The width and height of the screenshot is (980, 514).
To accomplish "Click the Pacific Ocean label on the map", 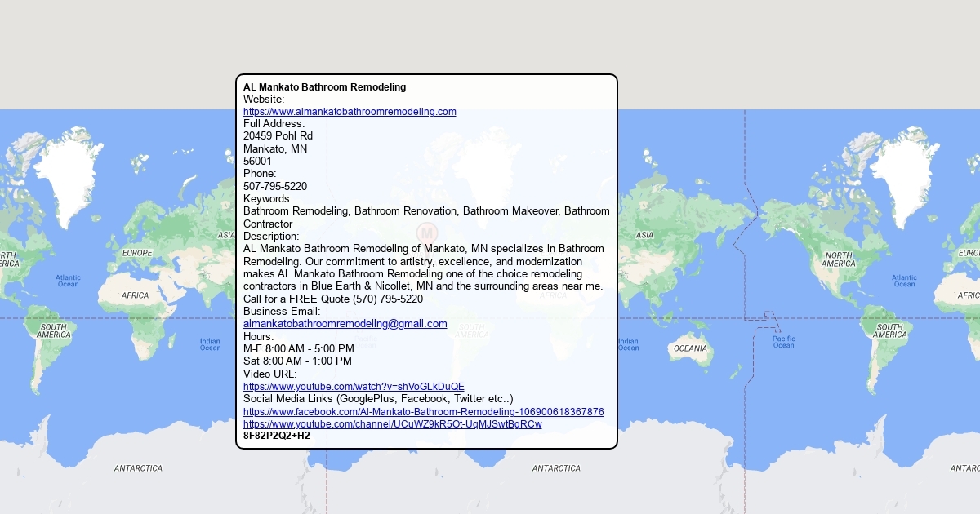I will 784,342.
